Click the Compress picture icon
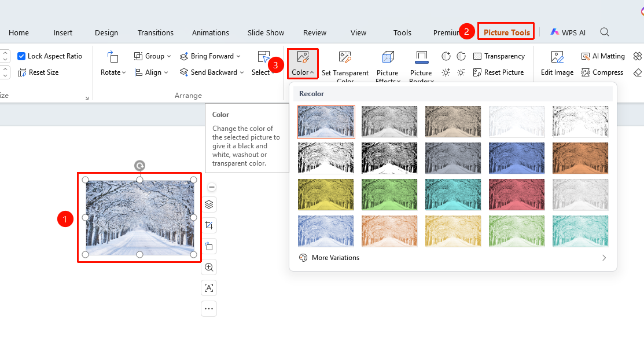The width and height of the screenshot is (644, 351). [x=585, y=72]
